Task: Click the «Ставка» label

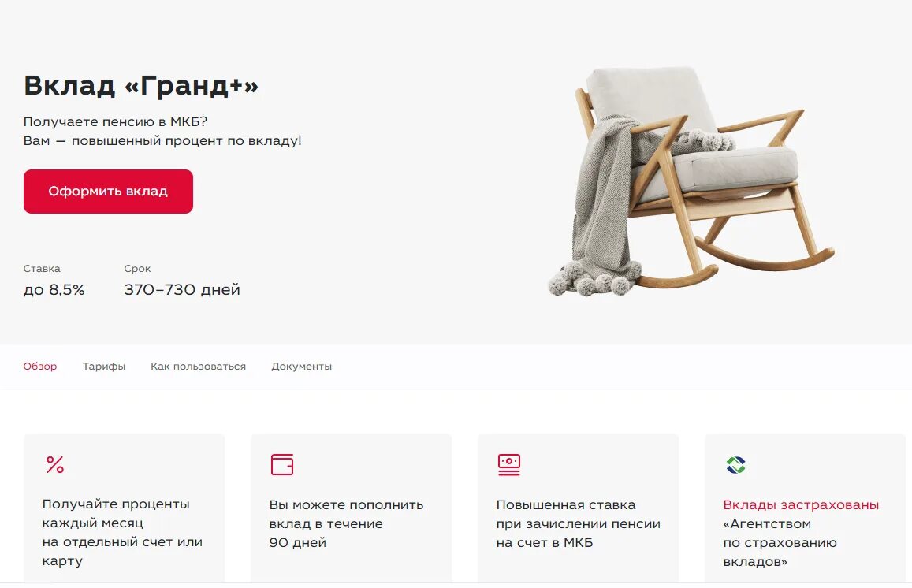Action: coord(42,269)
